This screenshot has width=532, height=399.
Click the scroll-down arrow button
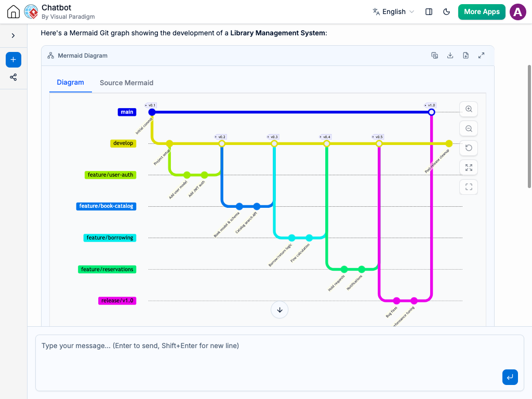(280, 310)
